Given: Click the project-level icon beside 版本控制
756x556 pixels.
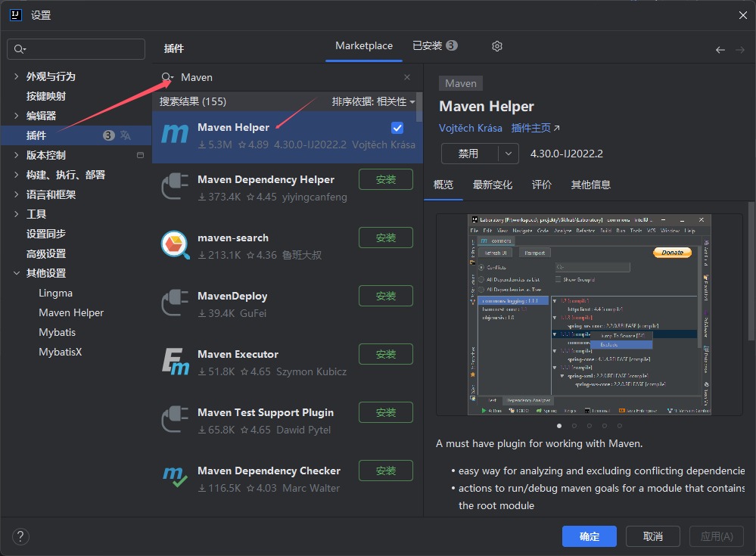Looking at the screenshot, I should point(140,155).
